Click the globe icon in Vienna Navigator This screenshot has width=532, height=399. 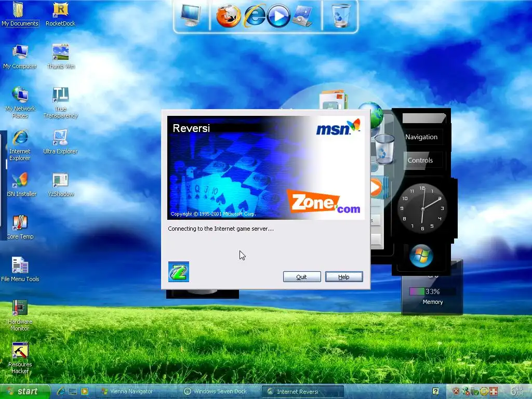click(375, 115)
